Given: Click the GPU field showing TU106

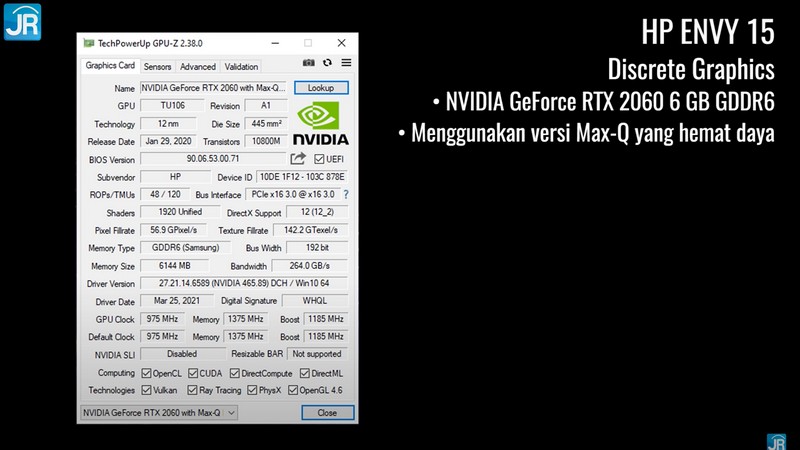Looking at the screenshot, I should 172,106.
